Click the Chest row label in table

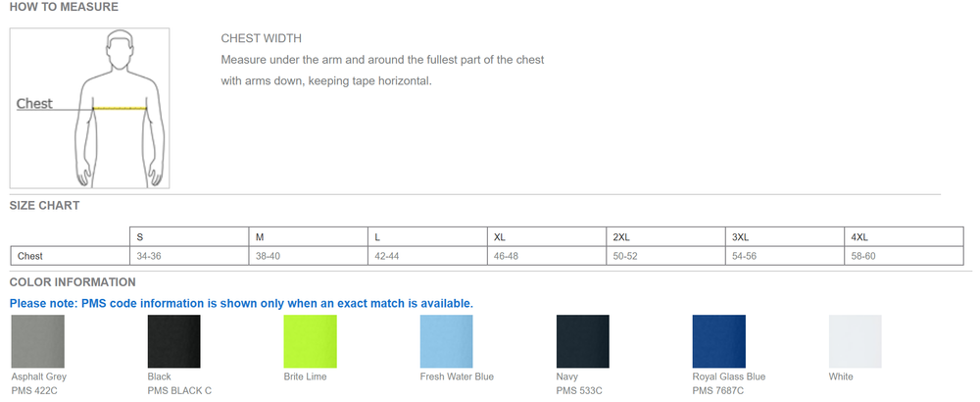point(30,256)
